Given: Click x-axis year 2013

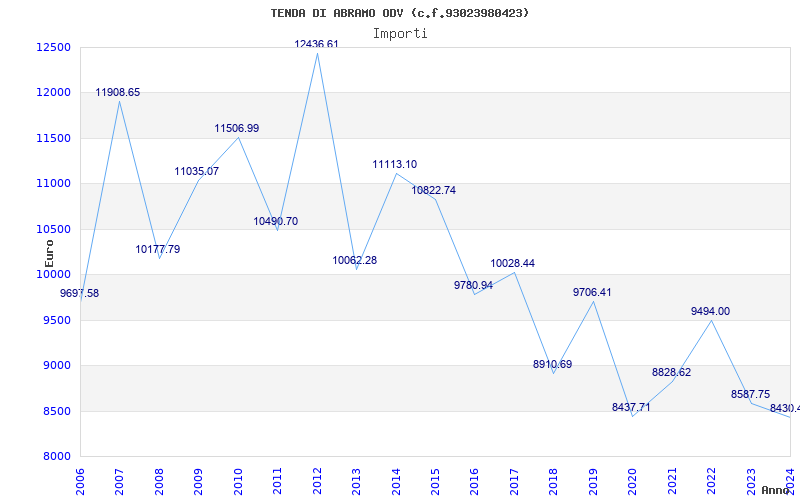Looking at the screenshot, I should tap(356, 481).
